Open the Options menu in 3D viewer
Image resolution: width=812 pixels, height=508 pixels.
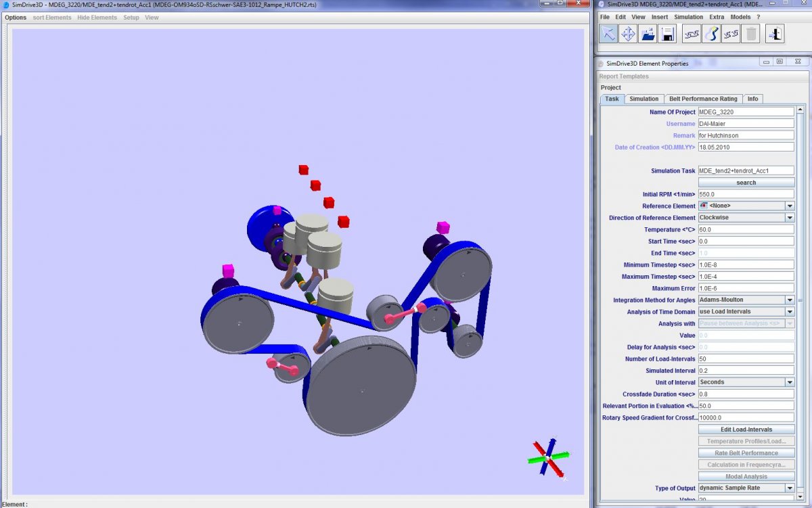(16, 18)
